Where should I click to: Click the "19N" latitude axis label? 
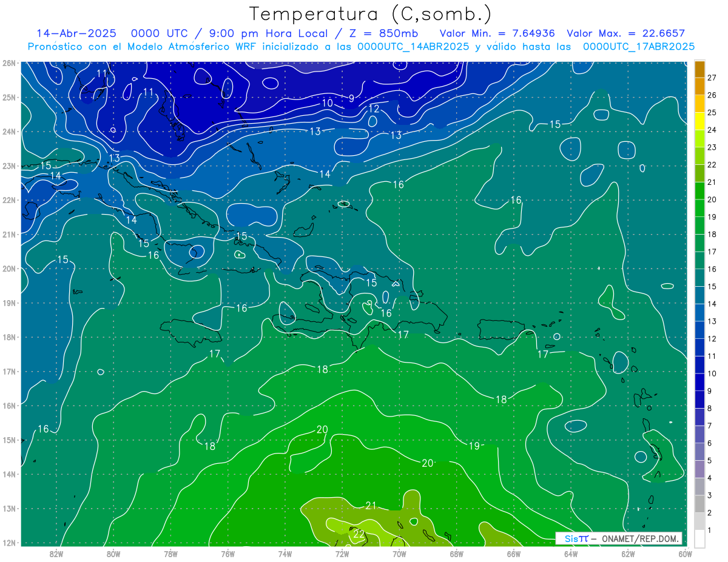(8, 303)
